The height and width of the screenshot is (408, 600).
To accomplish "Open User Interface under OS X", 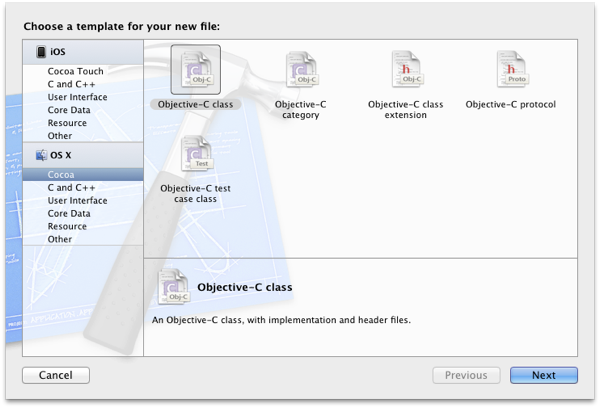I will (77, 201).
